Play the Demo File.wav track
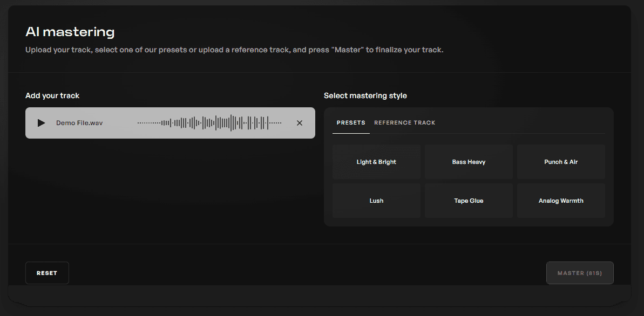Screen dimensions: 644x316 pyautogui.click(x=41, y=123)
